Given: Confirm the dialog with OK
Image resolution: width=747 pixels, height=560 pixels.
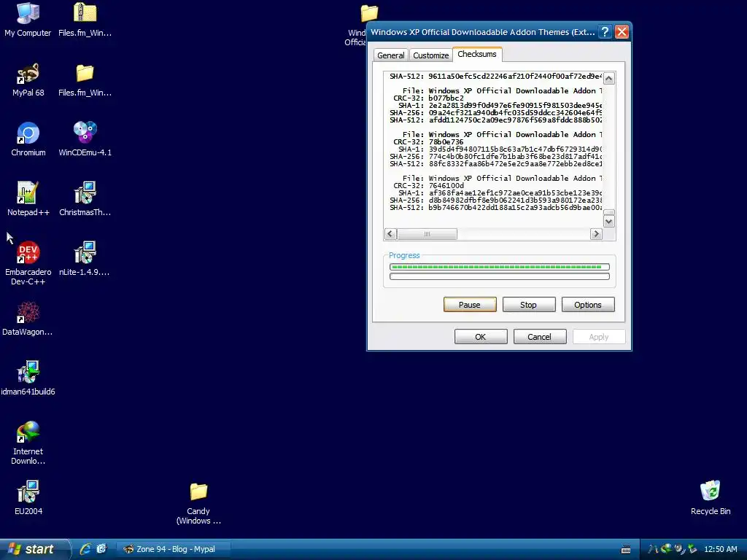Looking at the screenshot, I should click(x=480, y=337).
